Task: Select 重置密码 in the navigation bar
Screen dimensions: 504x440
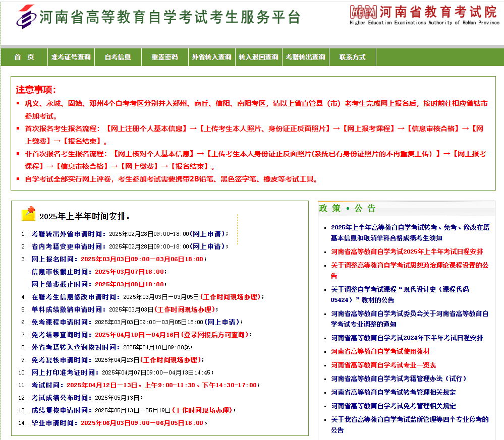Action: click(164, 57)
